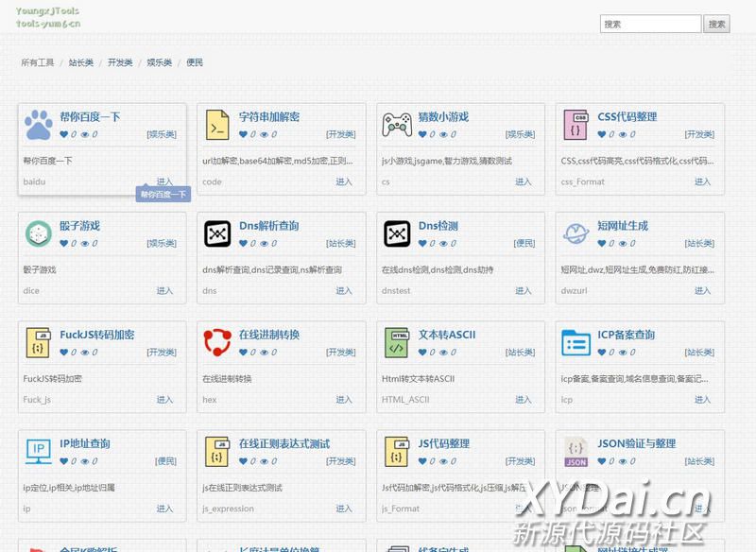
Task: Open the 字符串加解密 terminal file icon
Action: [x=217, y=125]
